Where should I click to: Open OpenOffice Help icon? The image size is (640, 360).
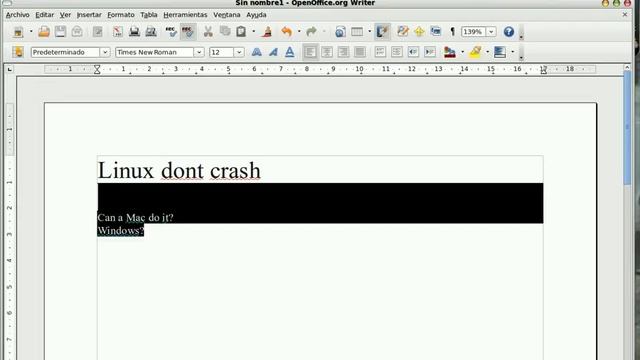click(x=509, y=32)
